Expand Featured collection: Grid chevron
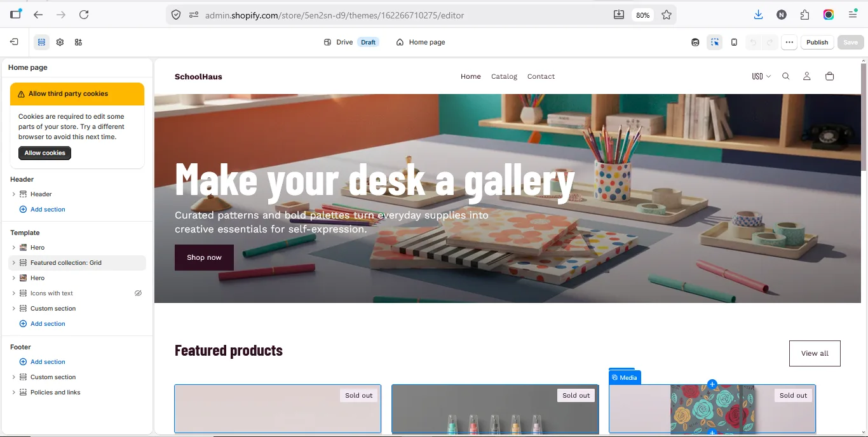The image size is (868, 437). [x=13, y=262]
